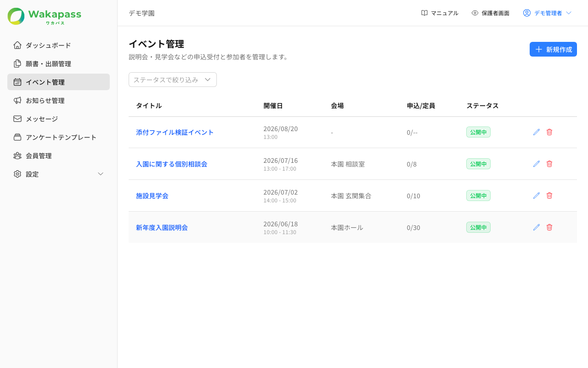Click the date 2026/07/16
Image resolution: width=588 pixels, height=368 pixels.
pos(281,160)
